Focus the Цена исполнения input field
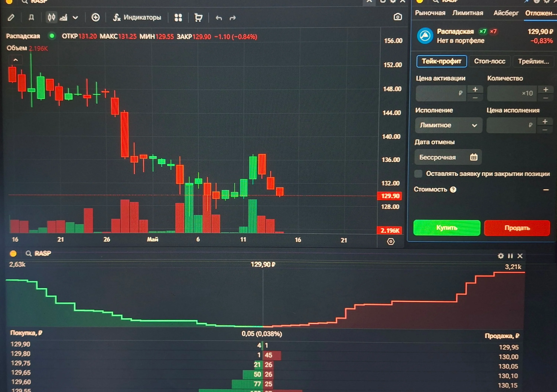557x392 pixels. tap(511, 125)
